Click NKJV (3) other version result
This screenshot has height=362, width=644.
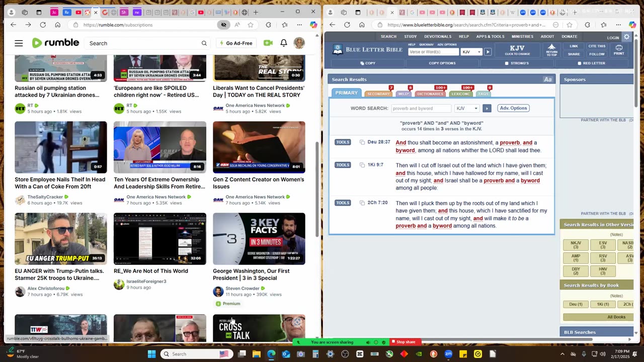pyautogui.click(x=576, y=245)
